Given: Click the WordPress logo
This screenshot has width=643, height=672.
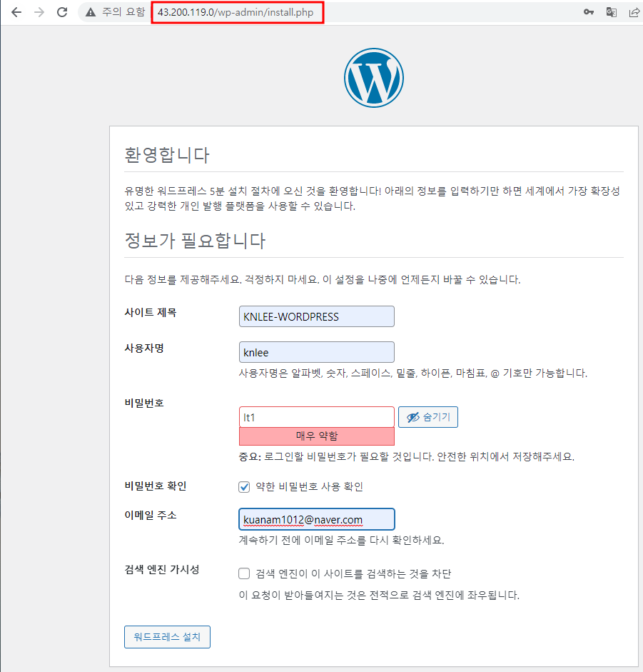Looking at the screenshot, I should [x=373, y=78].
